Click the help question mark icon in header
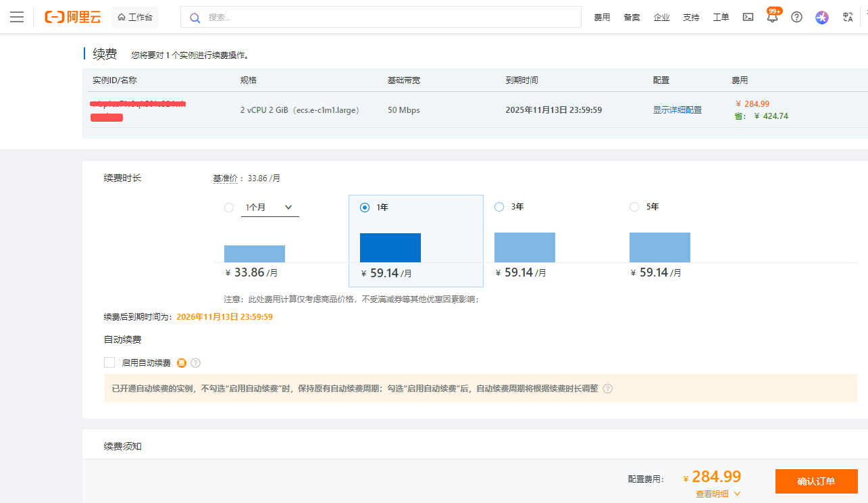The width and height of the screenshot is (868, 503). coord(796,17)
